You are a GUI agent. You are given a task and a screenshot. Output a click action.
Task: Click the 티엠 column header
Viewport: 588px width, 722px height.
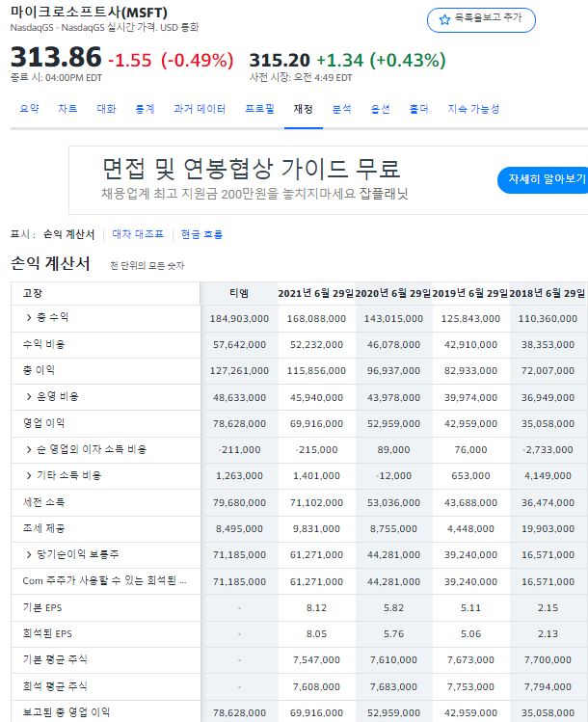(239, 293)
